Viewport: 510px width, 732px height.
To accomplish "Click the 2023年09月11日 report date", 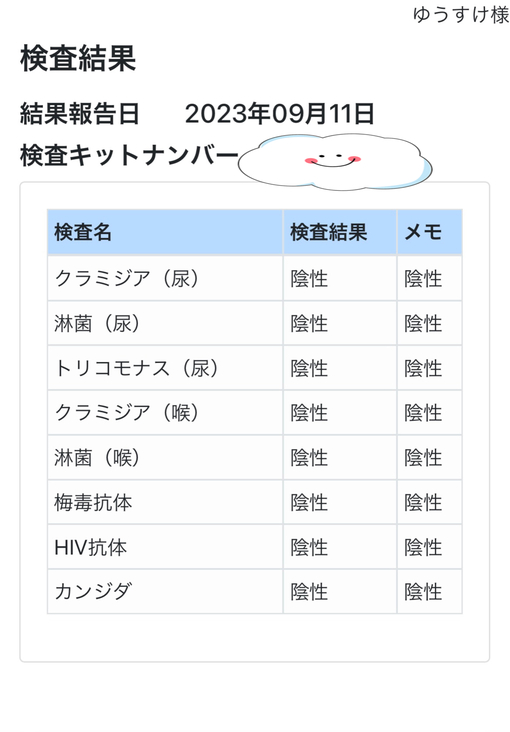I will point(280,114).
